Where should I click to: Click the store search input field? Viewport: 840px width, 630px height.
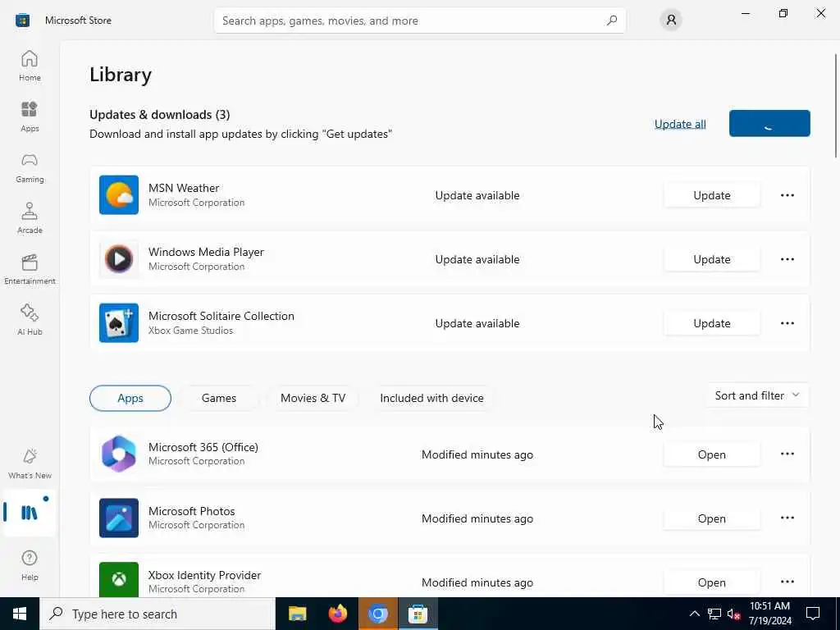pos(419,21)
